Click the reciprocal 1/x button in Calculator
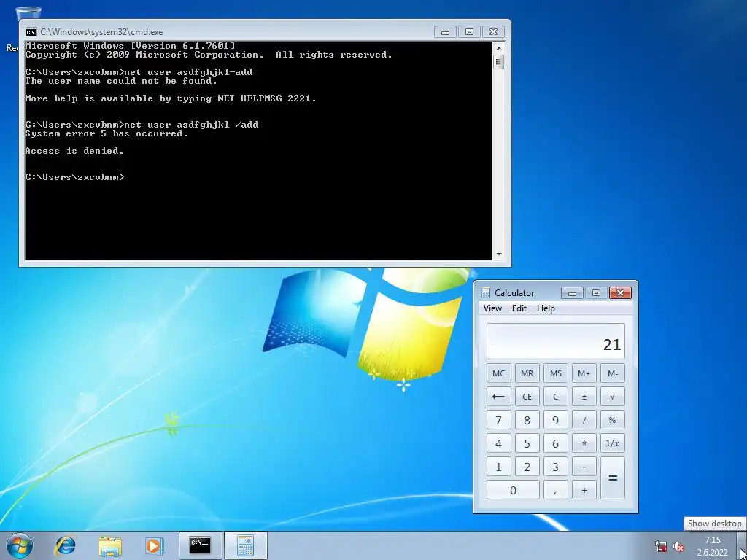Screen dimensions: 747x560 (613, 443)
